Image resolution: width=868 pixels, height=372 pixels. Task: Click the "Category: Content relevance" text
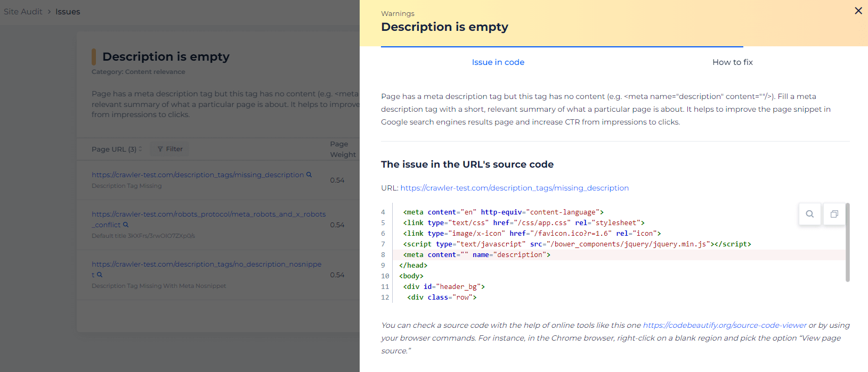click(x=139, y=72)
